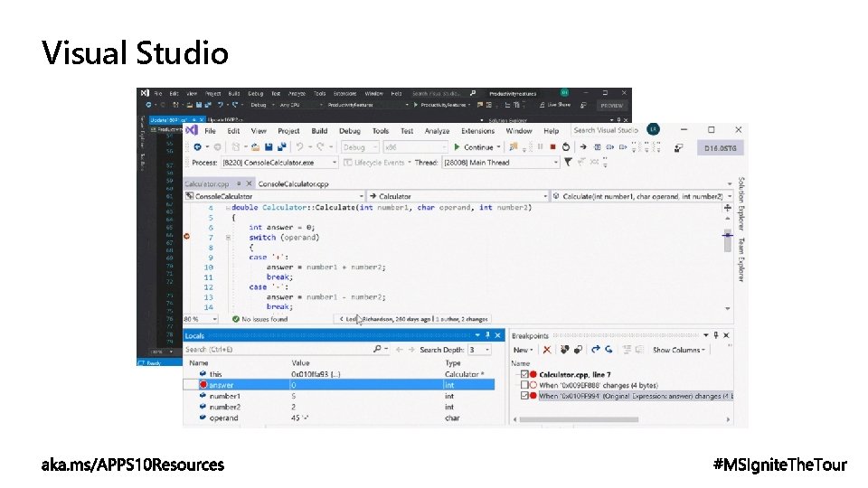Open the Debug configuration dropdown
Viewport: 868px width, 488px height.
[359, 147]
